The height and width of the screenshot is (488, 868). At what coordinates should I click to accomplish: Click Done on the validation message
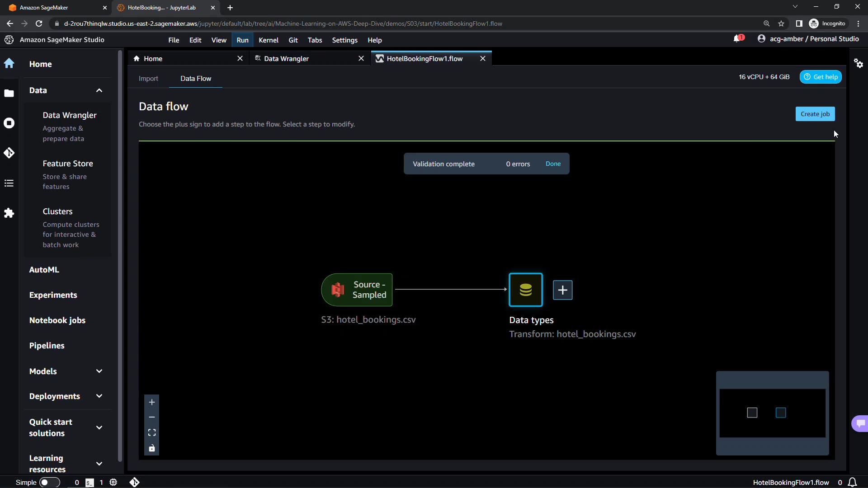(553, 164)
